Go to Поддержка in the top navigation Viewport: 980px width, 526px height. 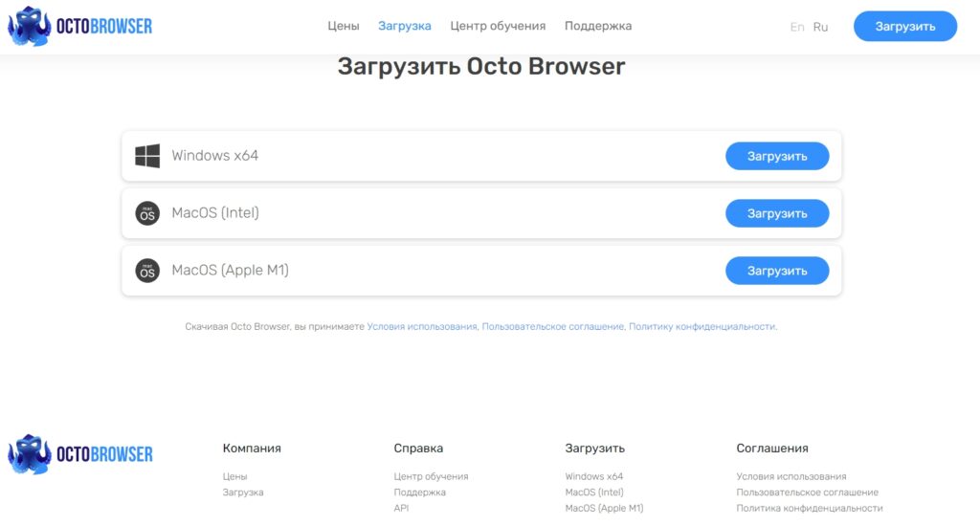[x=598, y=26]
